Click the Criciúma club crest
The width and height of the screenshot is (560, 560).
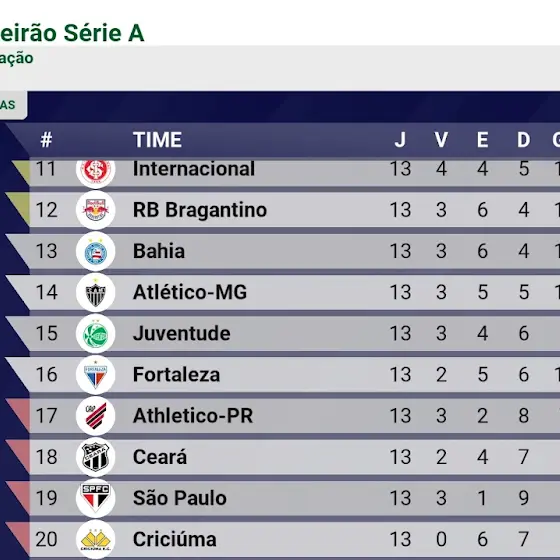click(95, 539)
